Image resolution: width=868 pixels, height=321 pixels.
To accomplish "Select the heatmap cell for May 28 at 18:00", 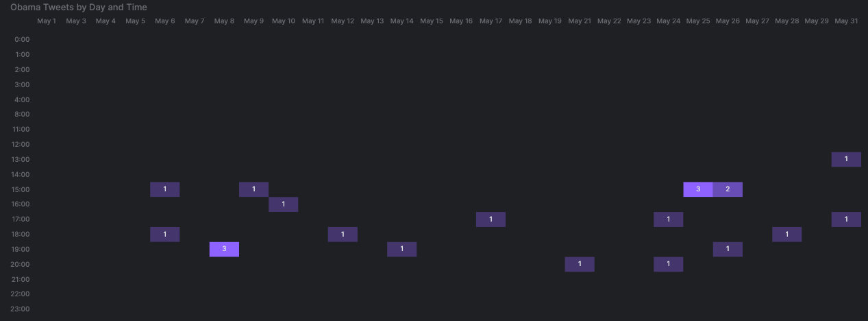I will coord(787,235).
